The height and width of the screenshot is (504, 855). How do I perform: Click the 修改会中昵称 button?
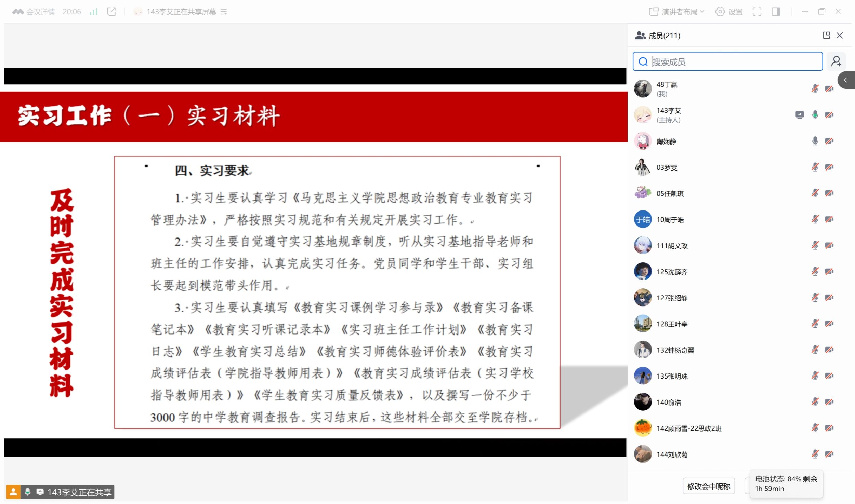click(708, 486)
